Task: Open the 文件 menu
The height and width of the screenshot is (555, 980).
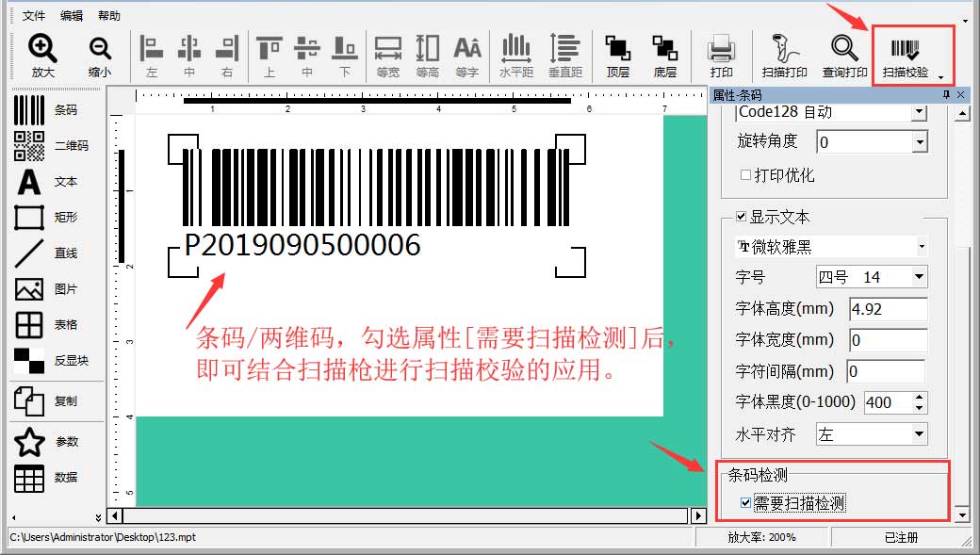Action: [x=34, y=16]
